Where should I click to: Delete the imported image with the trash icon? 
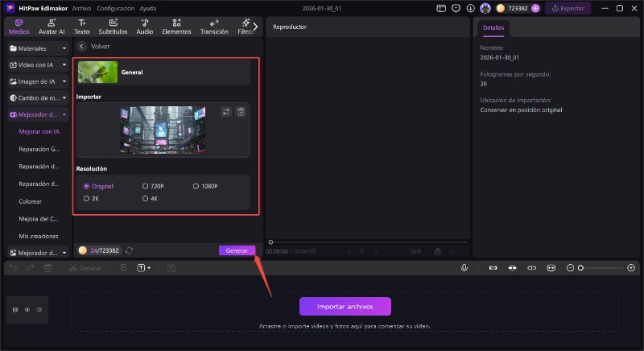[241, 112]
